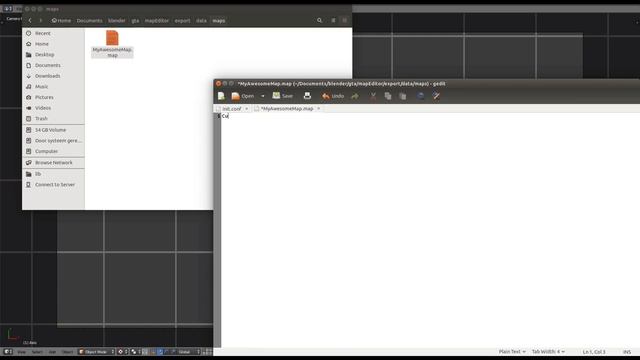Viewport: 640px width, 360px height.
Task: Open Blender's Object menu
Action: (68, 351)
